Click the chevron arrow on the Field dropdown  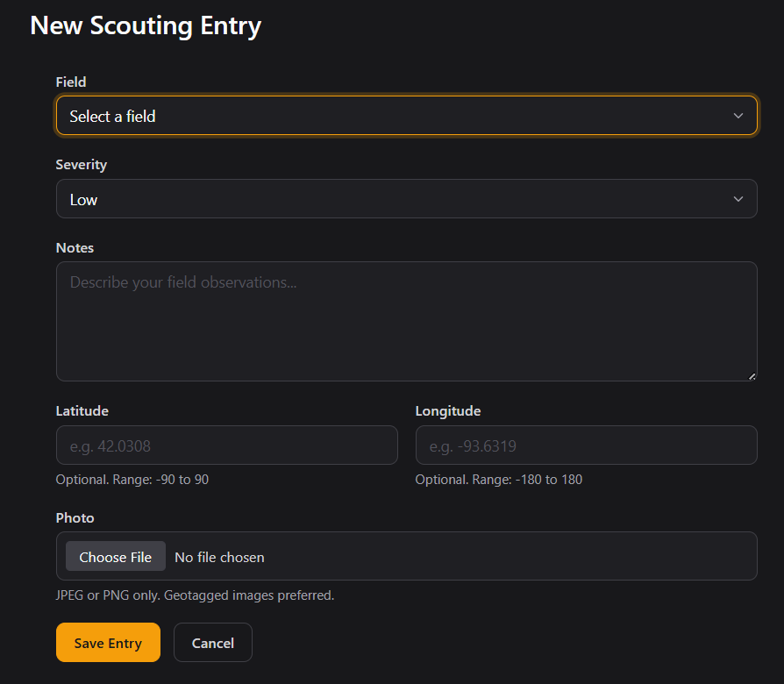tap(738, 116)
